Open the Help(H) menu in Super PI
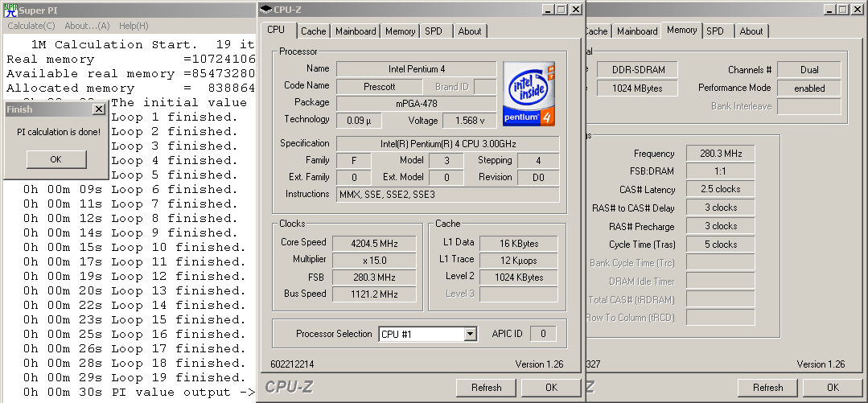 click(134, 26)
